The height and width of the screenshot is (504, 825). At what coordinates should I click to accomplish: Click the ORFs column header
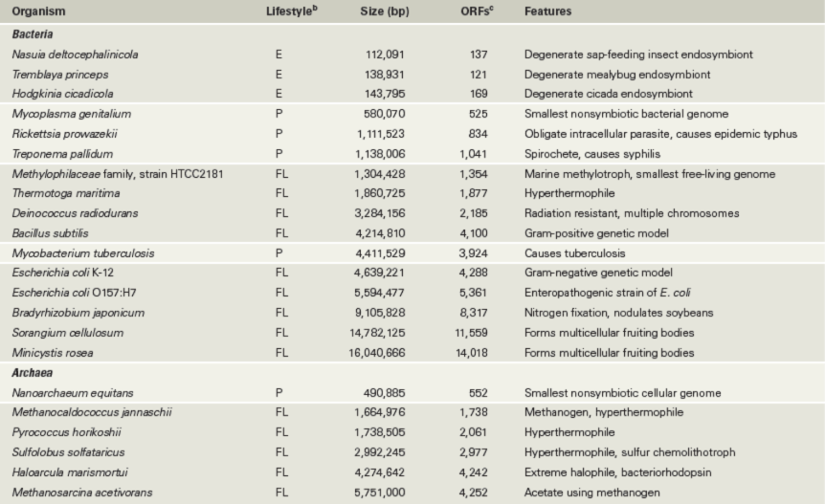click(477, 11)
